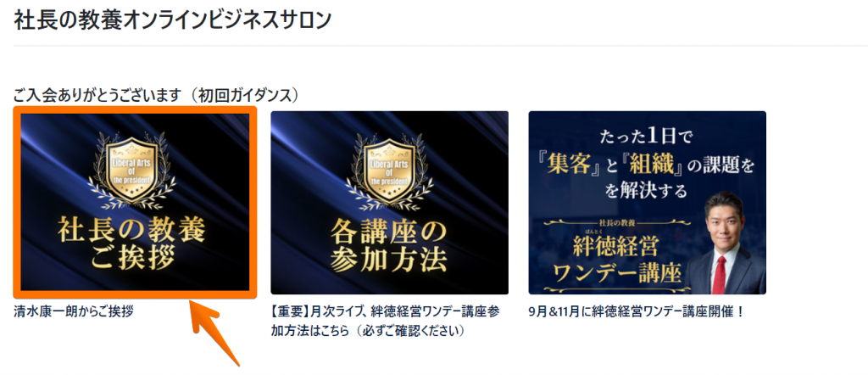868x375 pixels.
Task: Open the 【重要】月次ライブ 参加方法 caption link
Action: pyautogui.click(x=385, y=322)
